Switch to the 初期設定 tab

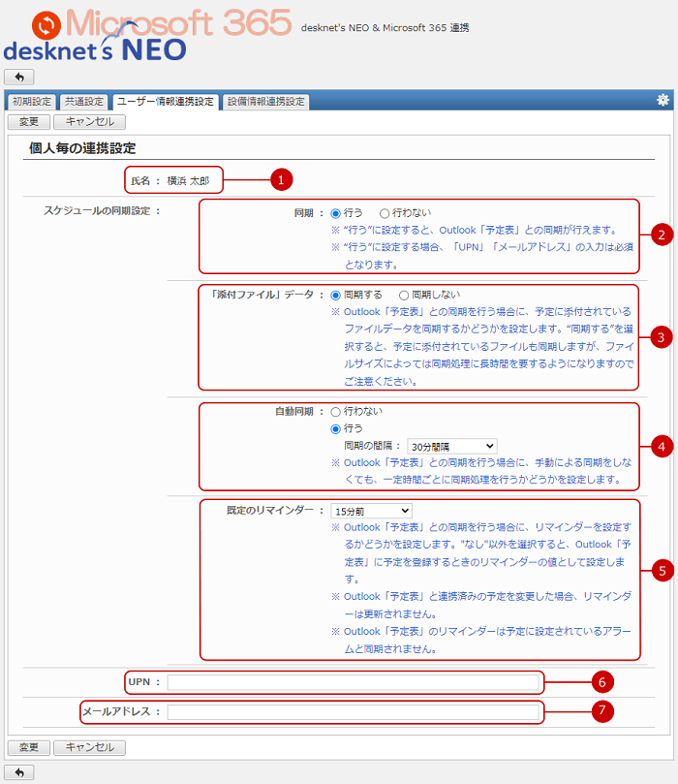pyautogui.click(x=32, y=102)
